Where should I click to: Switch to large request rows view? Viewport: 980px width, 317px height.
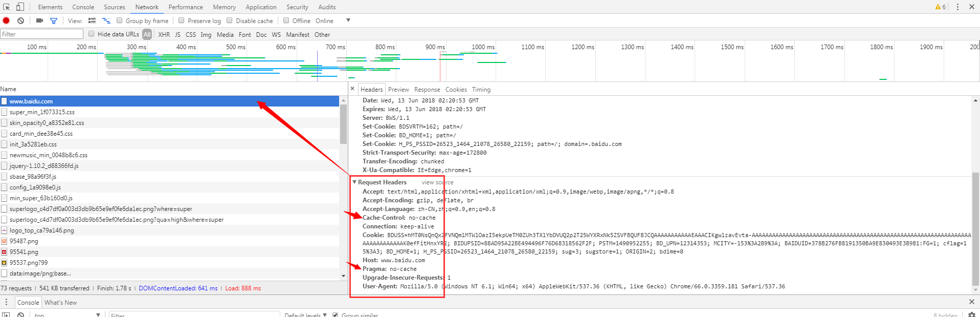coord(92,20)
